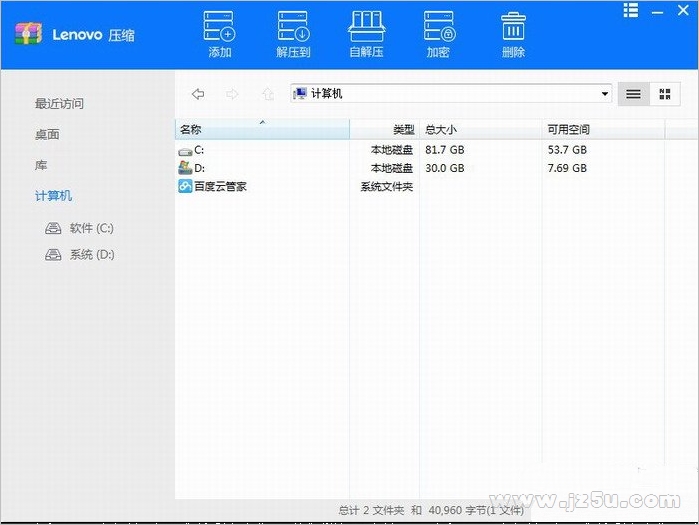The height and width of the screenshot is (525, 699).
Task: Expand the 计算机 address dropdown arrow
Action: [604, 94]
